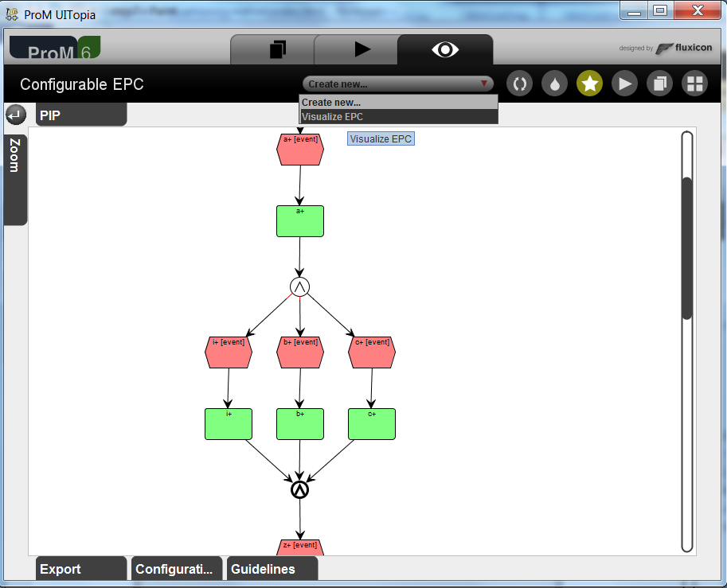Select the 'z+ [event]' node at bottom
Screen dimensions: 727x588
click(x=300, y=547)
